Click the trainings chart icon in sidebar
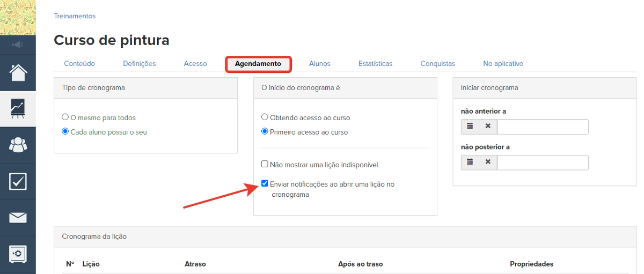The image size is (644, 274). [x=18, y=109]
